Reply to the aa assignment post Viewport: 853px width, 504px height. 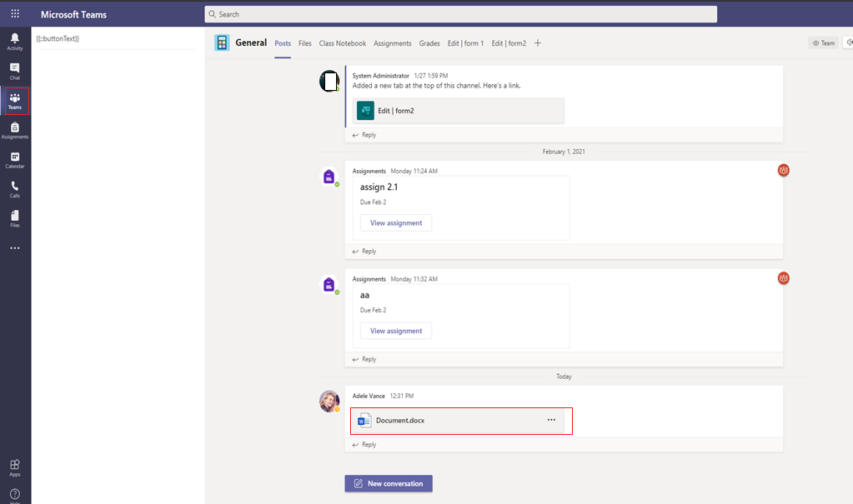pyautogui.click(x=364, y=359)
